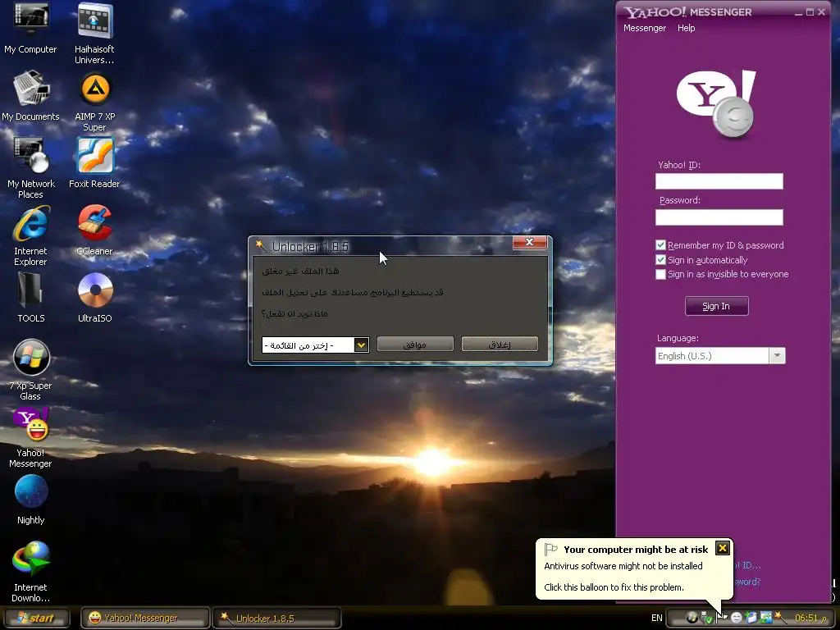Open the Foxit Reader desktop icon
Screen dimensions: 840x630
(94, 163)
